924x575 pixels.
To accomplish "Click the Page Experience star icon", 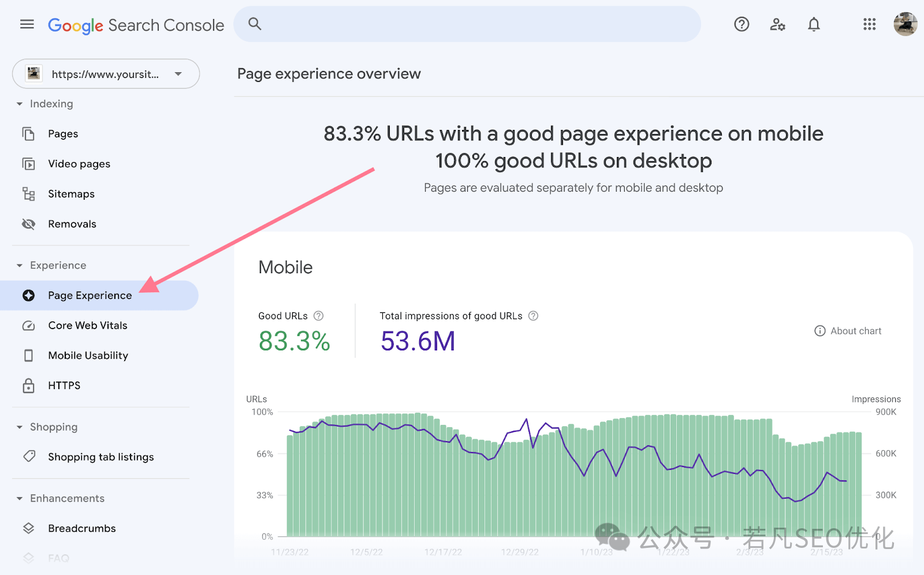I will (x=28, y=296).
